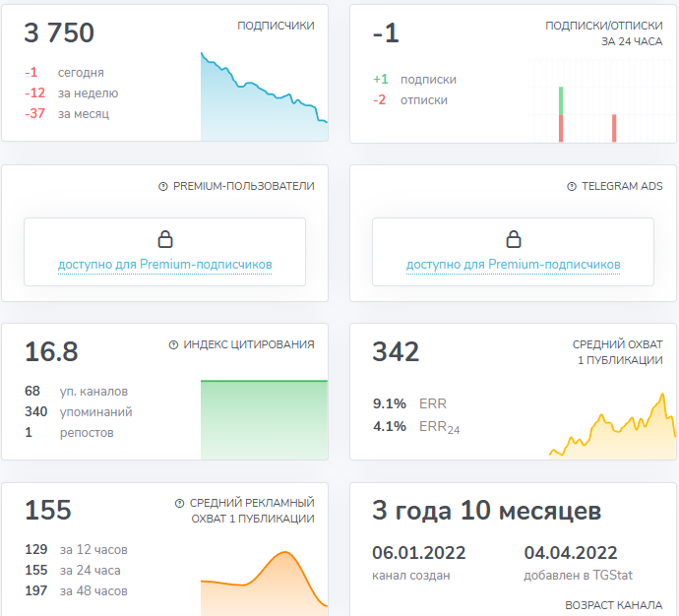Viewport: 679px width, 616px height.
Task: Click the 3 года 10 месяцев heading
Action: [x=487, y=511]
